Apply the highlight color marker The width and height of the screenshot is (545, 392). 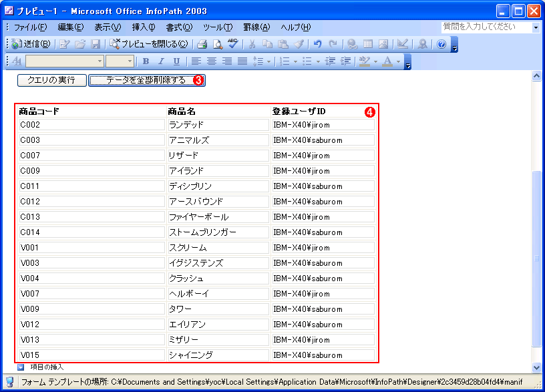point(364,61)
